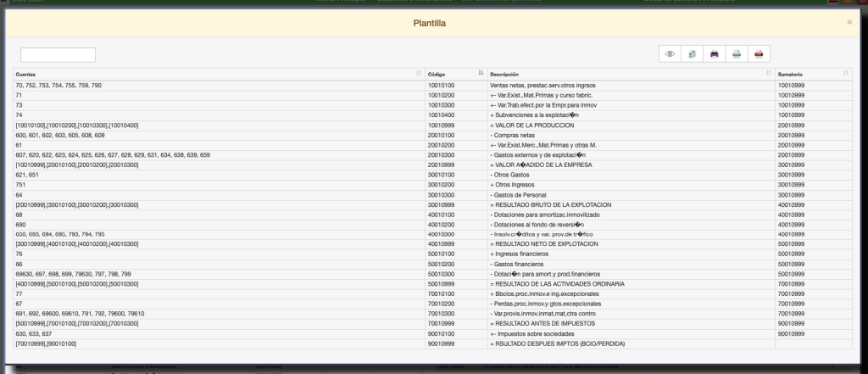
Task: Export the table with the red PDF icon
Action: (759, 54)
